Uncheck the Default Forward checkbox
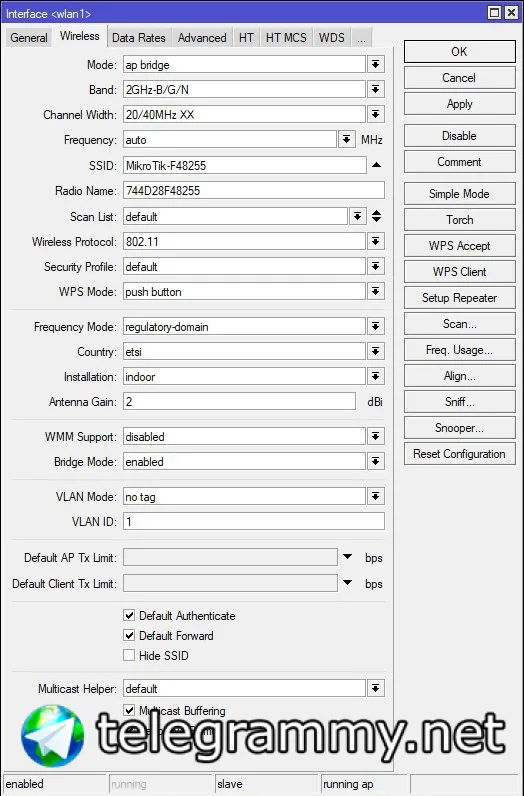This screenshot has width=524, height=796. tap(129, 636)
